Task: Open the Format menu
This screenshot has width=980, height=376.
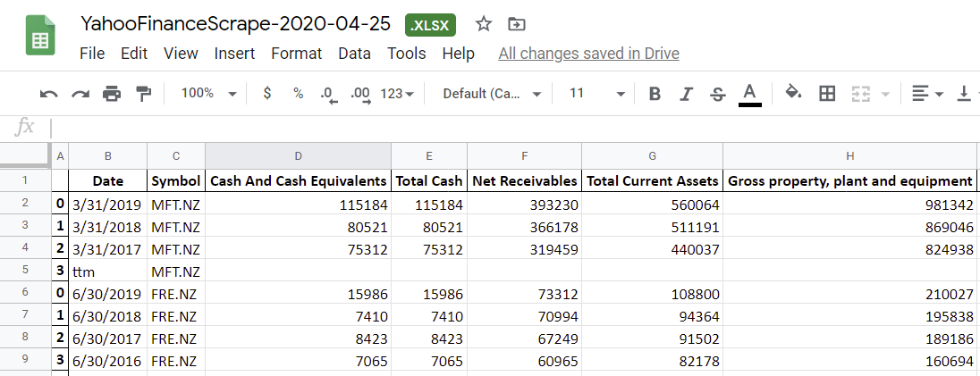Action: (x=296, y=54)
